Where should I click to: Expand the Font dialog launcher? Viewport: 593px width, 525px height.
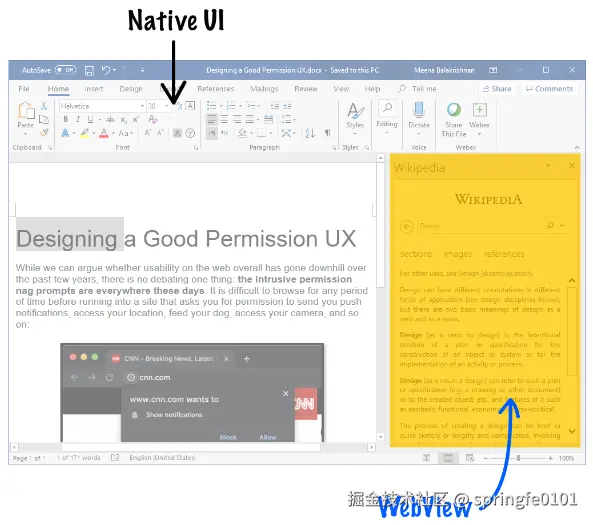click(x=196, y=148)
